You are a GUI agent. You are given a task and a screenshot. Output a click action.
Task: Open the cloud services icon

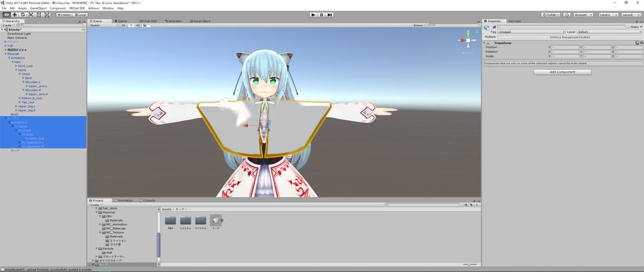click(x=567, y=14)
